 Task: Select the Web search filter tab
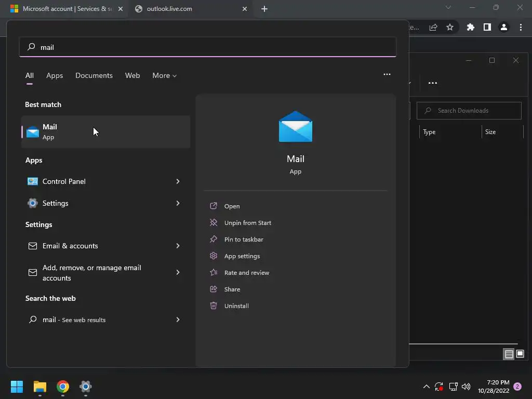132,75
